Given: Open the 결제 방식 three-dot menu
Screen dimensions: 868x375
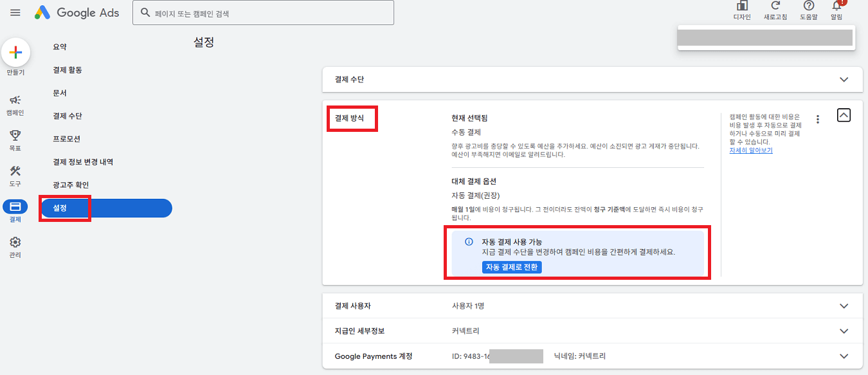Looking at the screenshot, I should click(x=818, y=119).
